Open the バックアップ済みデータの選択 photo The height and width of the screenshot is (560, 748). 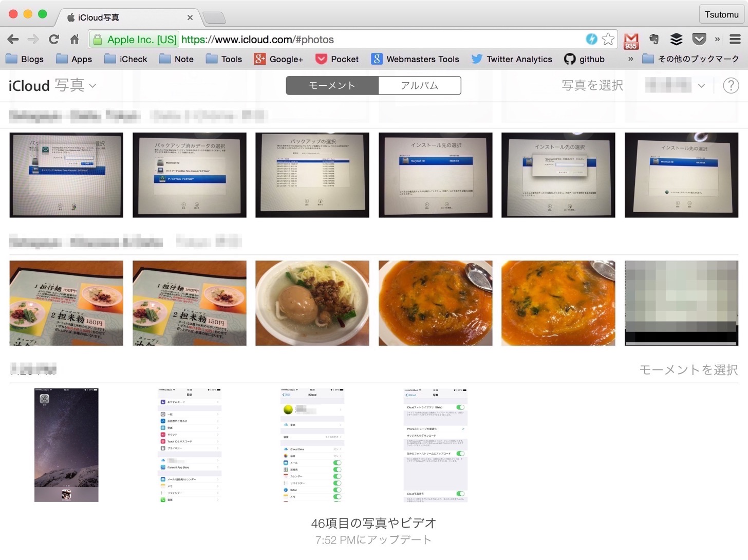coord(190,175)
